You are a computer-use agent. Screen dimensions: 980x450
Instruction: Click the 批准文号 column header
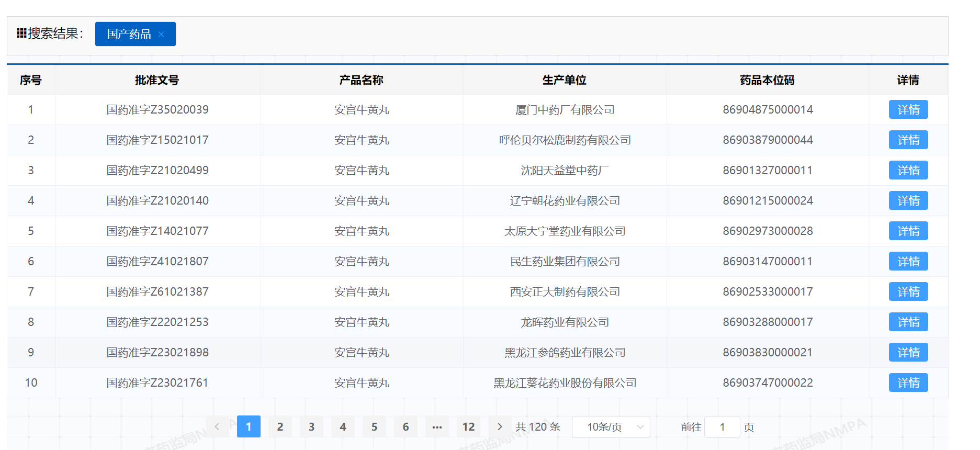(x=157, y=80)
